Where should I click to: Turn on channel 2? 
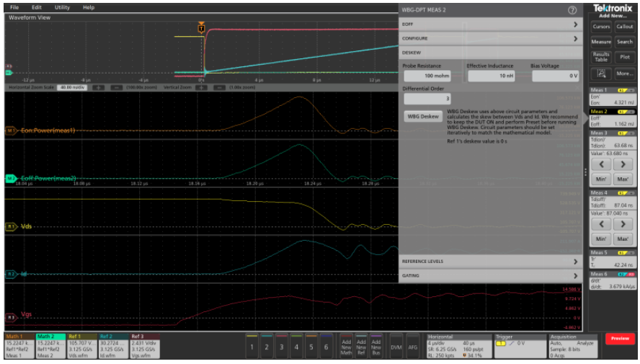(x=267, y=347)
